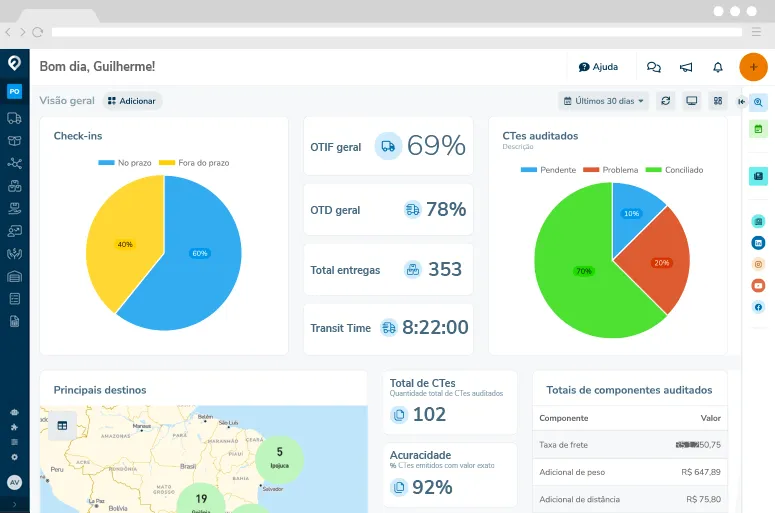This screenshot has width=775, height=513.
Task: Open the hands with dollar sidebar icon
Action: [x=14, y=254]
